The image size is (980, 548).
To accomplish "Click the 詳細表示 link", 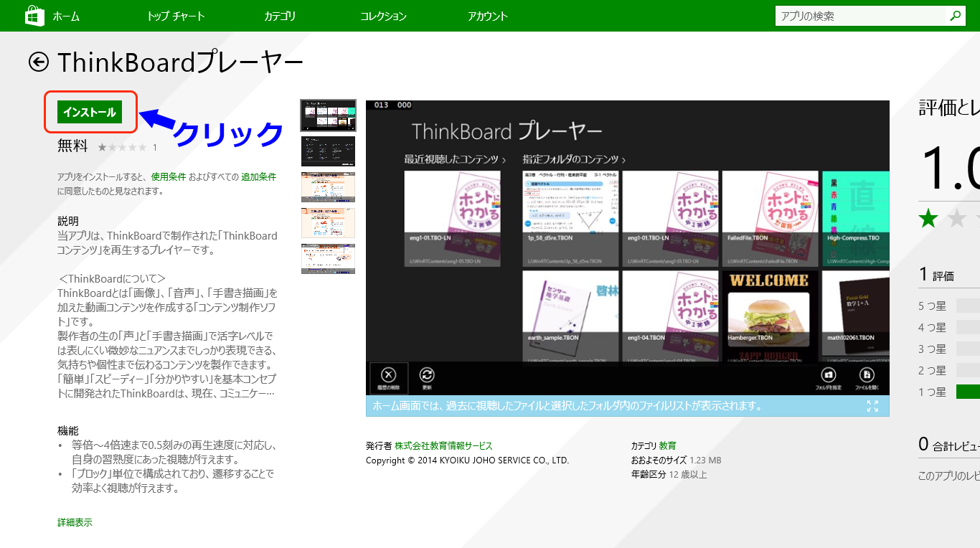I will coord(75,522).
